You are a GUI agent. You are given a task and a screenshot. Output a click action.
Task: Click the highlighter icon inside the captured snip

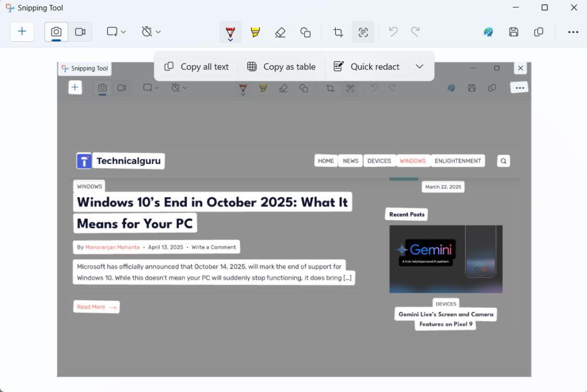pyautogui.click(x=263, y=88)
